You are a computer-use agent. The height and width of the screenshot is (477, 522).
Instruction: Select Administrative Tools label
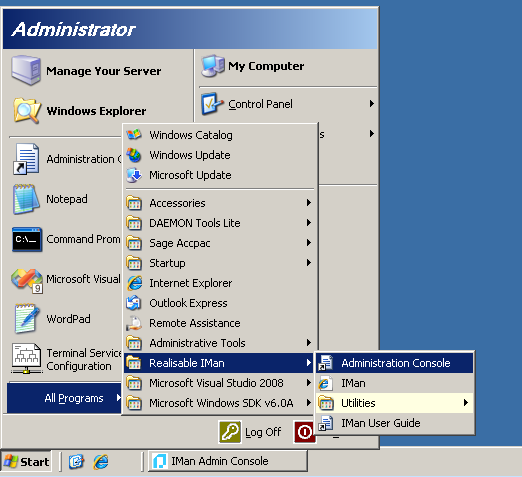pyautogui.click(x=197, y=343)
